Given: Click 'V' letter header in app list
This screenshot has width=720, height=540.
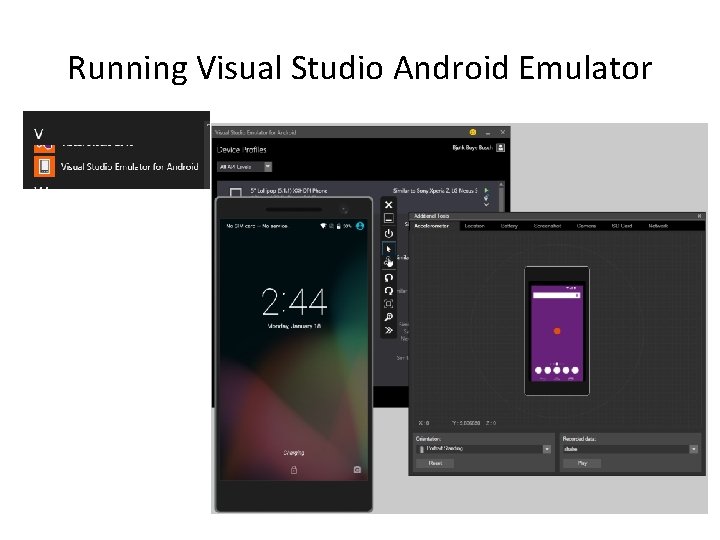Looking at the screenshot, I should (x=39, y=134).
